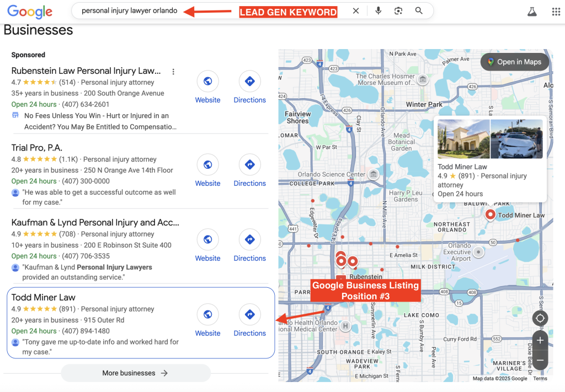
Task: Start voice search with the microphone icon
Action: (x=378, y=11)
